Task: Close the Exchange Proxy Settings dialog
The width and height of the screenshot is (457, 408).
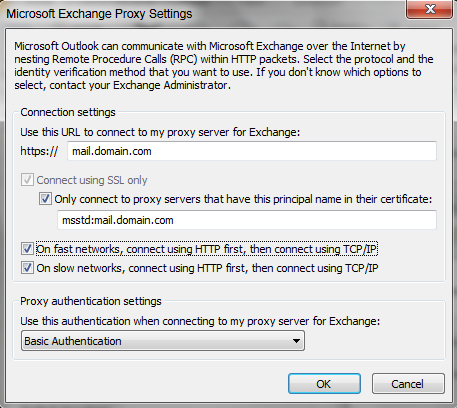Action: [429, 9]
